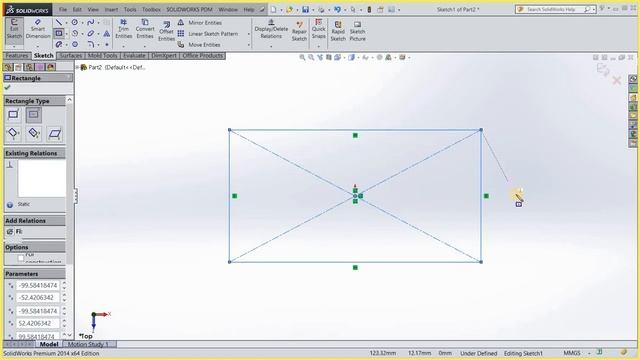
Task: Open the Tools menu
Action: pyautogui.click(x=130, y=9)
